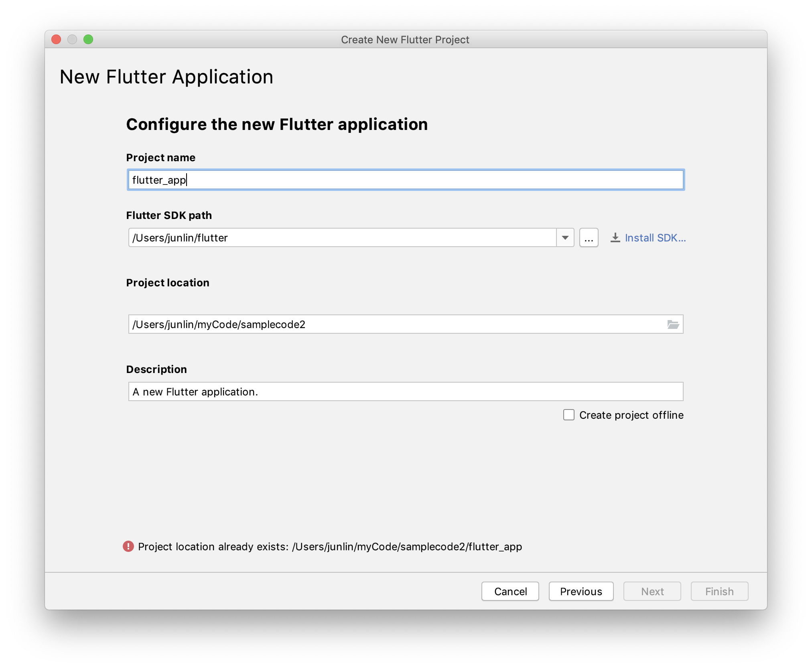This screenshot has height=669, width=812.
Task: Focus the Project name text field
Action: (x=405, y=180)
